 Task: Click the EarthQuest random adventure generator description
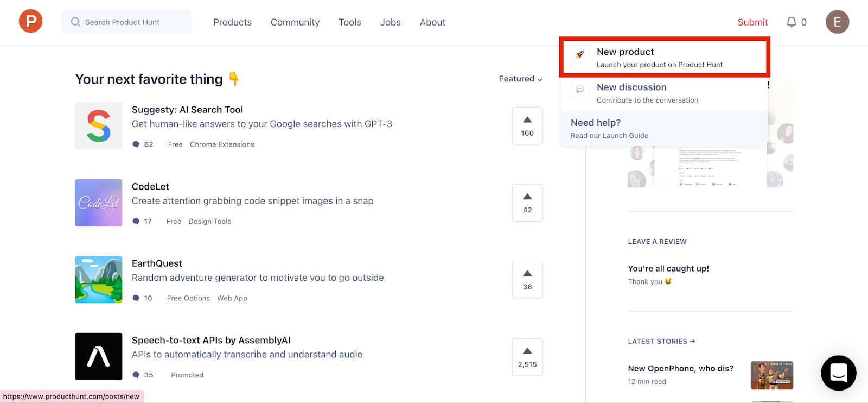click(258, 278)
